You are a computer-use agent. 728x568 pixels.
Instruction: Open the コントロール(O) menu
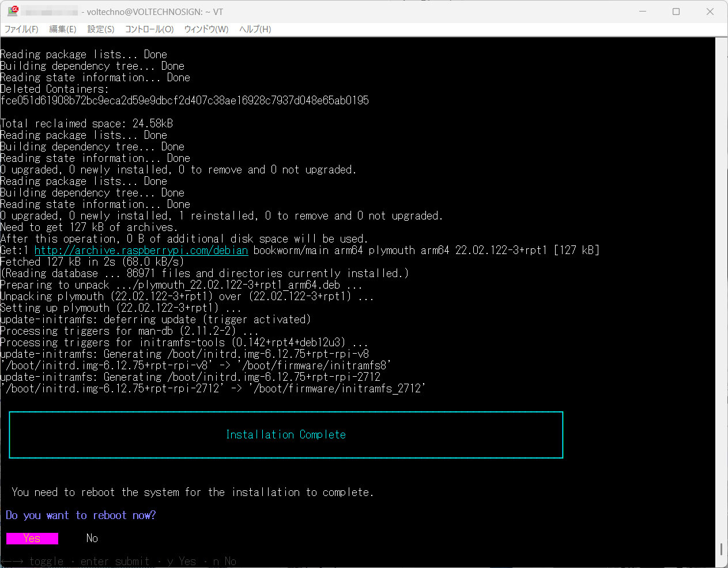click(x=149, y=29)
